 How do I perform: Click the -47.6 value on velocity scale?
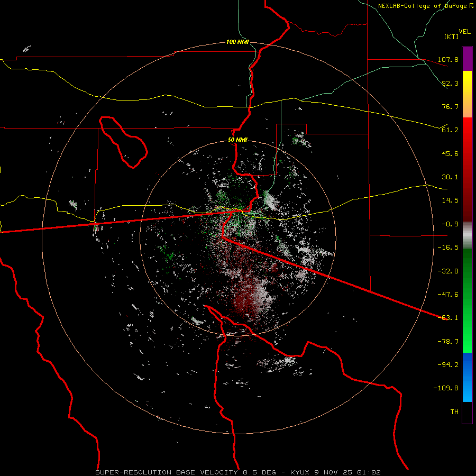pos(448,295)
